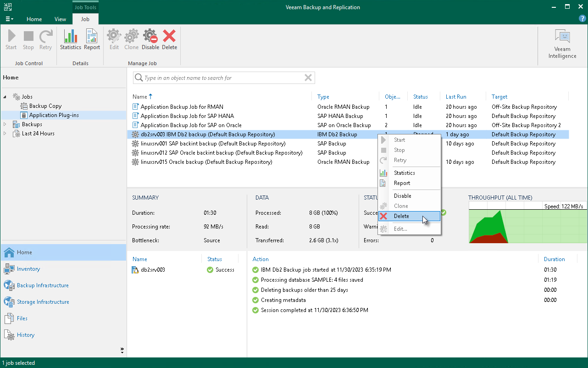Screen dimensions: 588x368
Task: Select the Jobs tree node
Action: [27, 97]
